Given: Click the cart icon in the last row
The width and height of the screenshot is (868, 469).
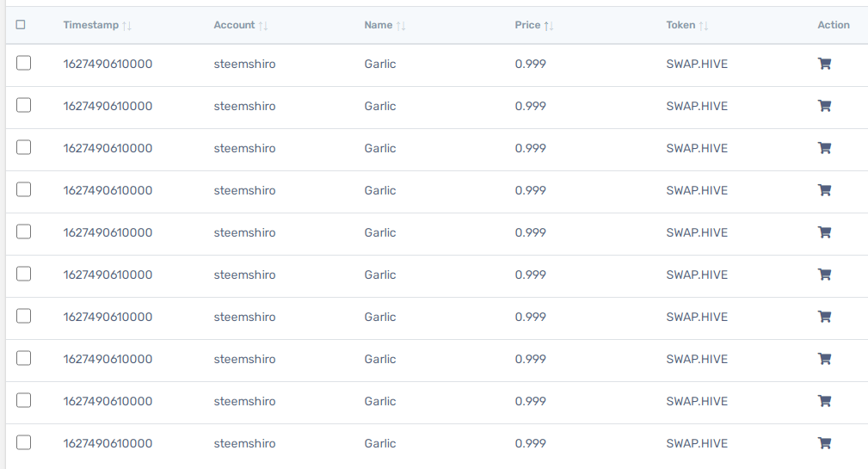Looking at the screenshot, I should click(824, 443).
